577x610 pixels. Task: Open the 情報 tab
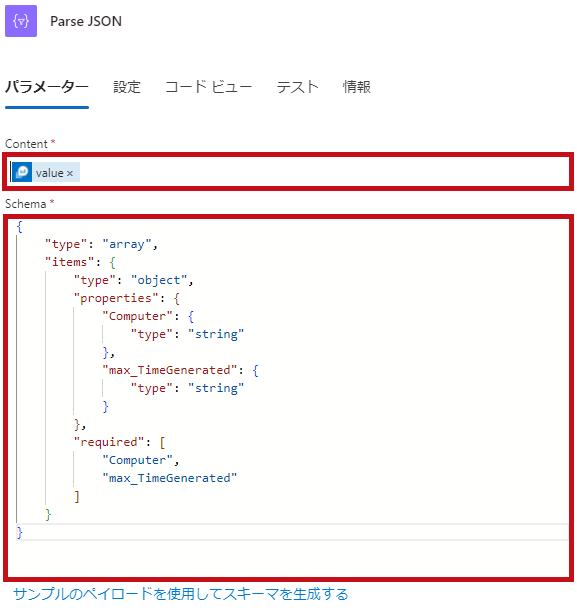click(x=357, y=87)
